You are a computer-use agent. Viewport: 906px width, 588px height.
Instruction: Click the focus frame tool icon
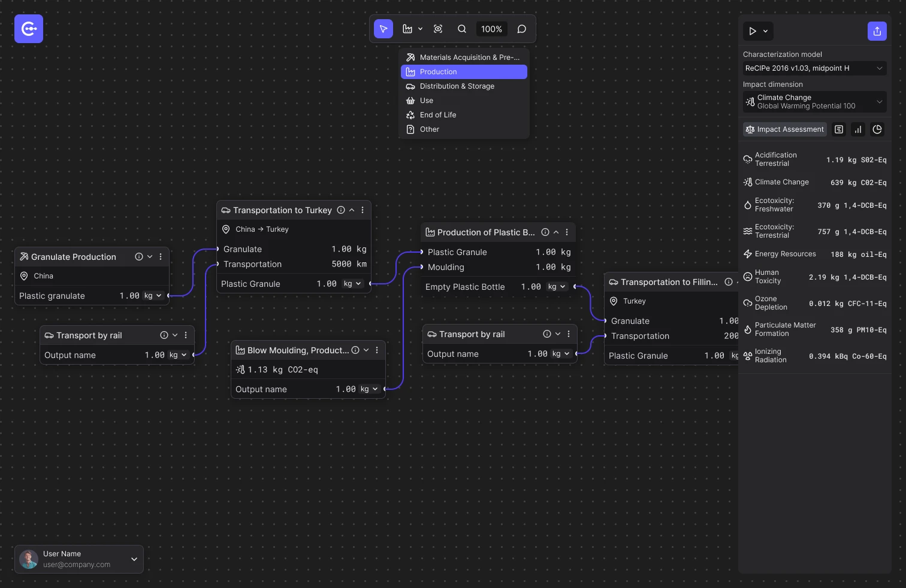[x=438, y=29]
